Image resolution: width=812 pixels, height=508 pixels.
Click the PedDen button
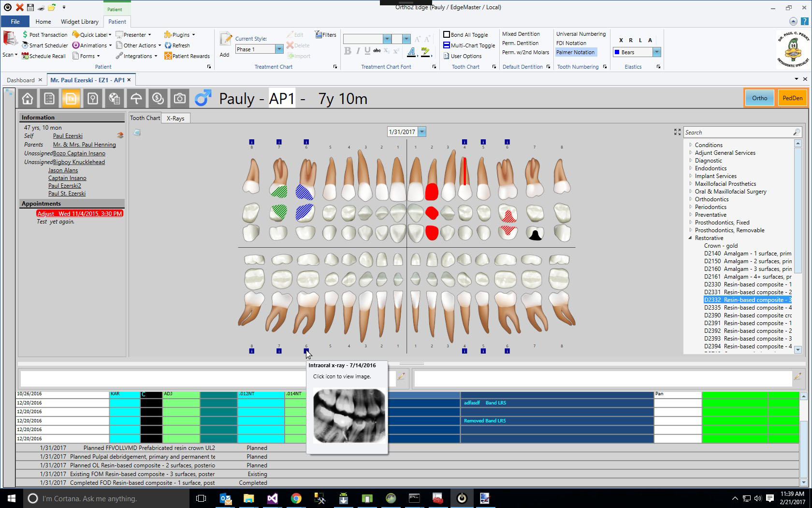[x=792, y=98]
